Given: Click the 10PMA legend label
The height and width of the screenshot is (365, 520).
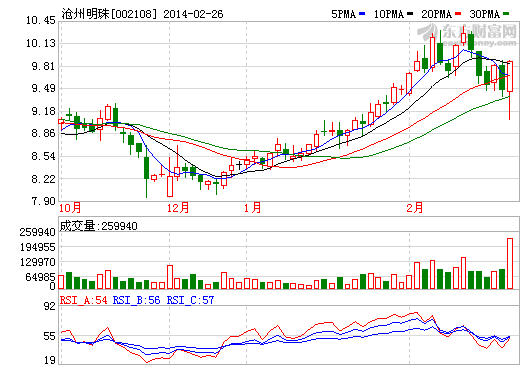Looking at the screenshot, I should 389,14.
